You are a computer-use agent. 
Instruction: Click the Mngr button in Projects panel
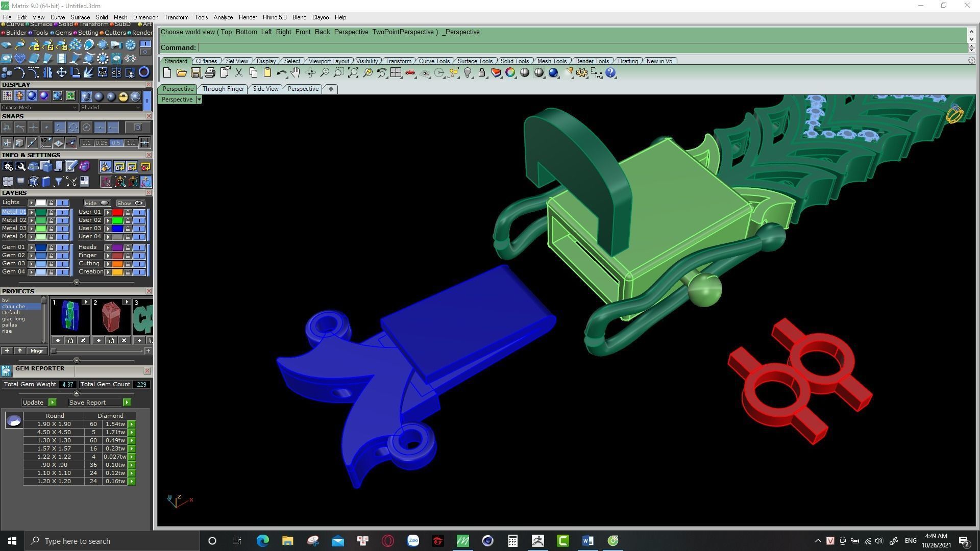pyautogui.click(x=37, y=351)
